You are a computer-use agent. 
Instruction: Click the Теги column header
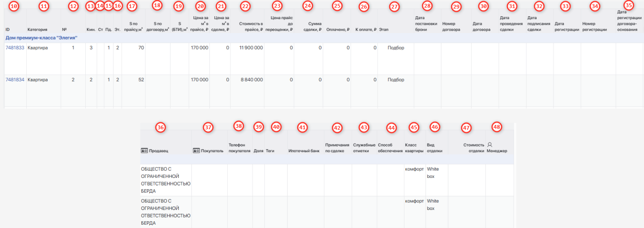(x=270, y=150)
